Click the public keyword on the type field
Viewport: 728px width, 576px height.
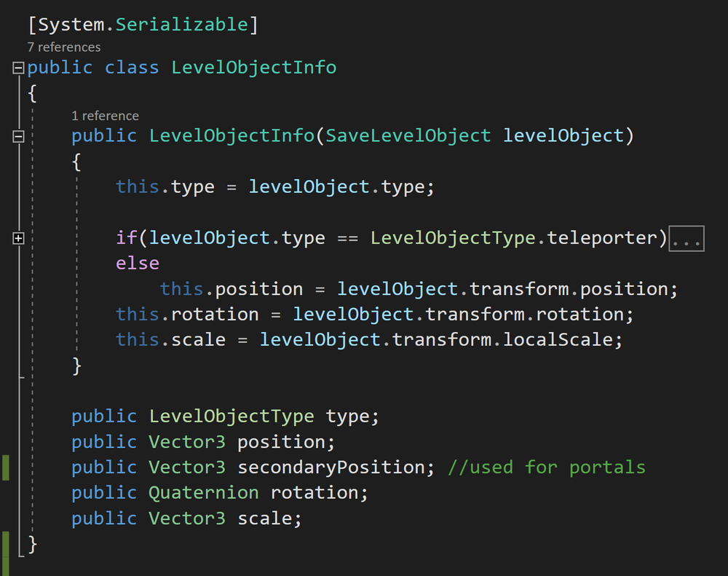[103, 416]
